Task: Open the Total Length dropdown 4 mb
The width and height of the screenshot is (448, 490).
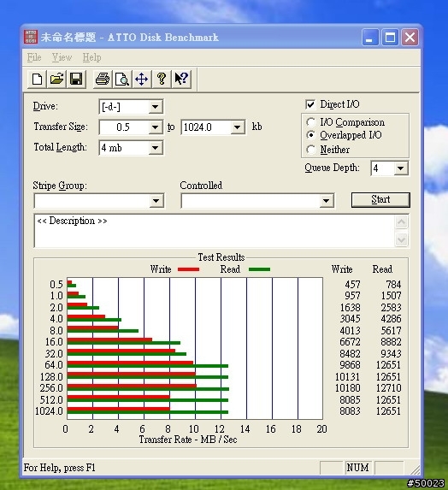Action: (155, 148)
